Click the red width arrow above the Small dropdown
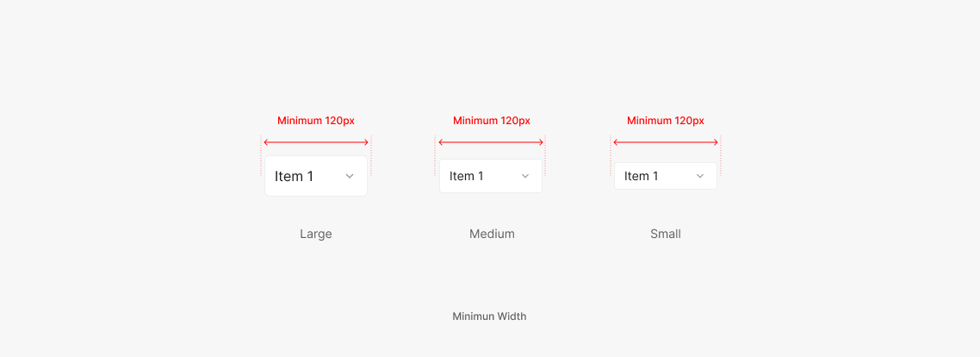This screenshot has width=980, height=357. tap(666, 142)
